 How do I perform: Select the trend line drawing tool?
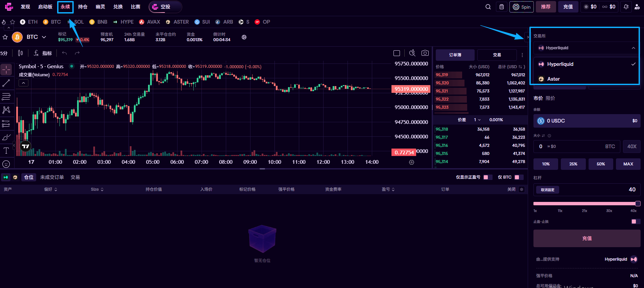6,83
